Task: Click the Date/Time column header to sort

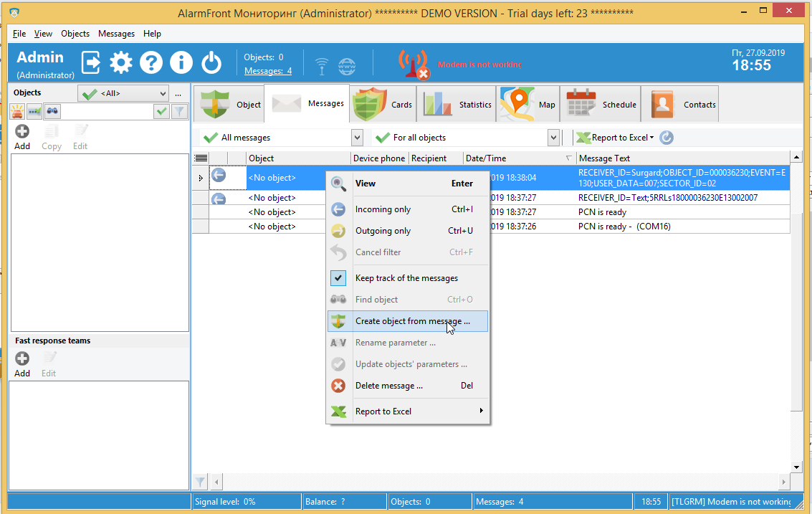Action: tap(519, 158)
